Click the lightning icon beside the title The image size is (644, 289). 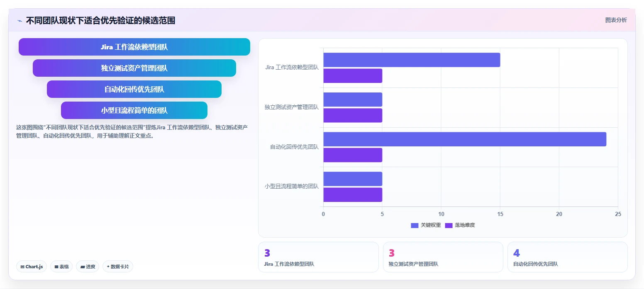(x=20, y=21)
